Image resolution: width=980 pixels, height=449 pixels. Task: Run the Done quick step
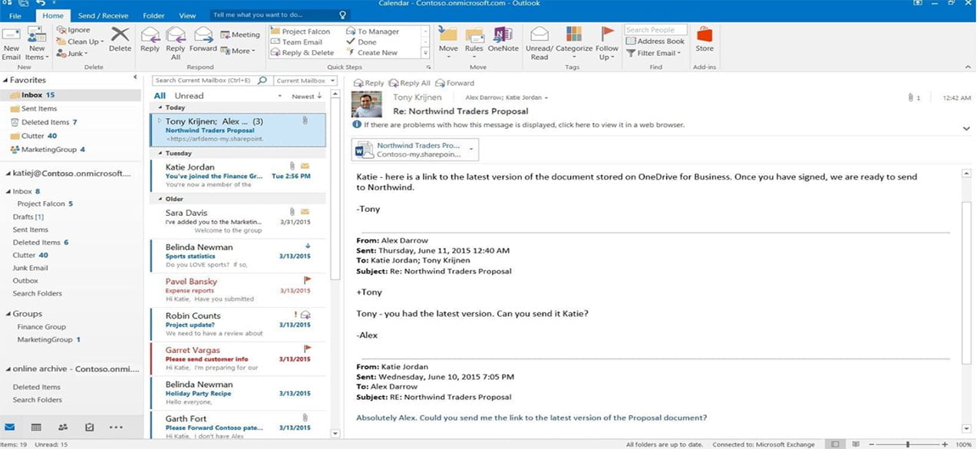[361, 42]
